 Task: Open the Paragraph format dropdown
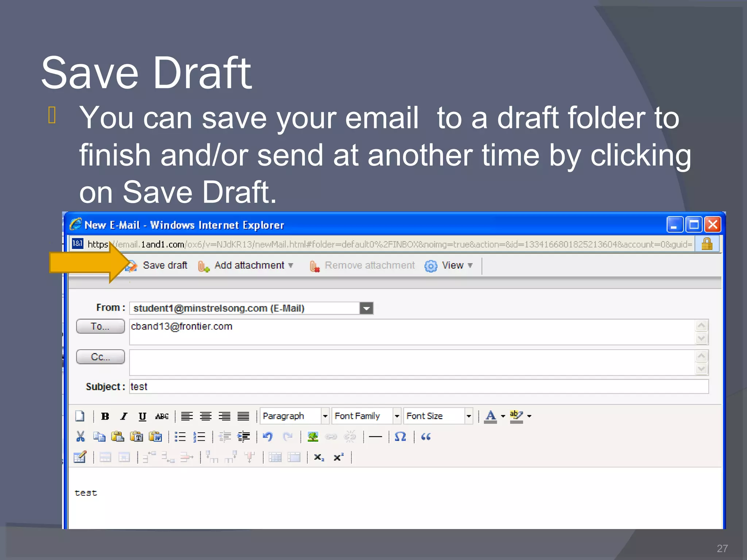[295, 416]
